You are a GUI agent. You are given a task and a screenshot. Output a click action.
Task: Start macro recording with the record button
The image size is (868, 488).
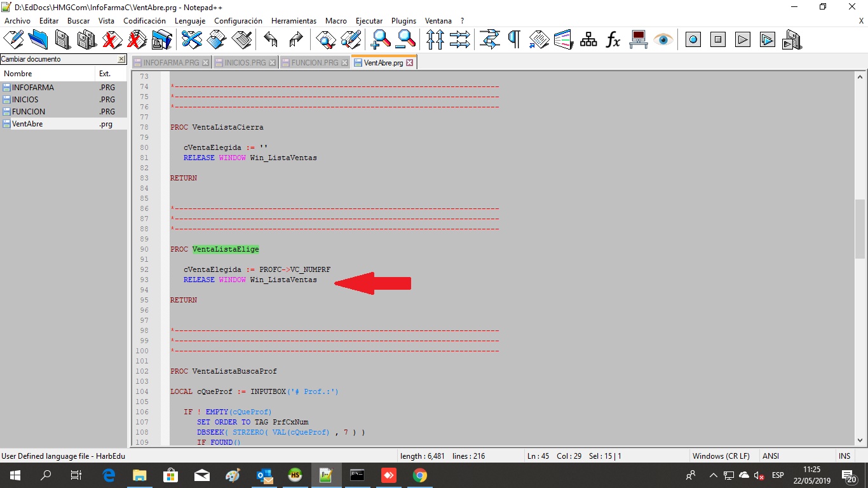point(693,40)
